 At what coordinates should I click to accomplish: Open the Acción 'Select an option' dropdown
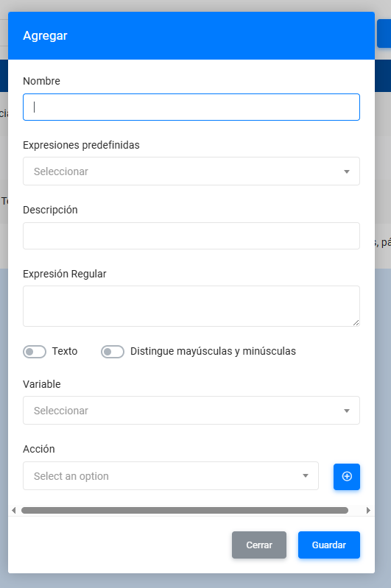pyautogui.click(x=171, y=476)
